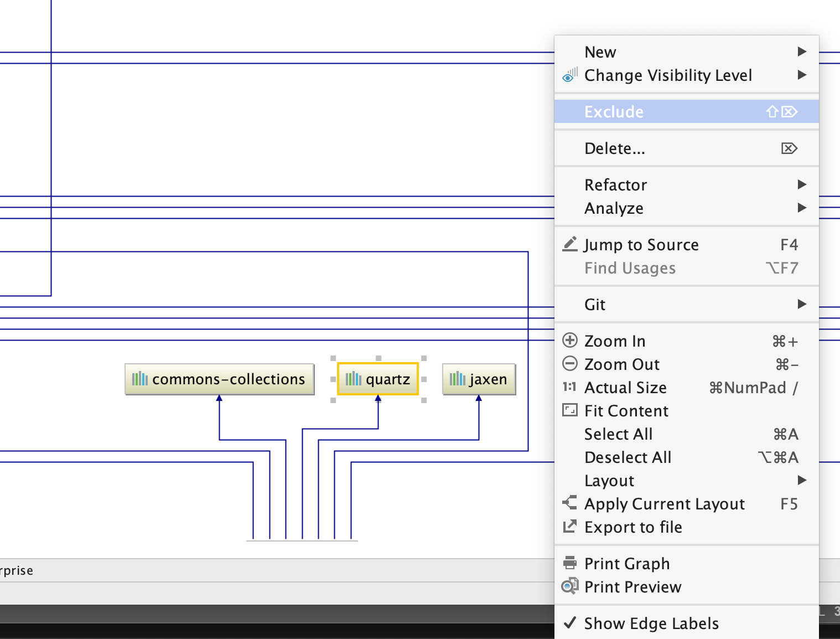Choose Exclude from the context menu
The width and height of the screenshot is (840, 639).
[614, 112]
